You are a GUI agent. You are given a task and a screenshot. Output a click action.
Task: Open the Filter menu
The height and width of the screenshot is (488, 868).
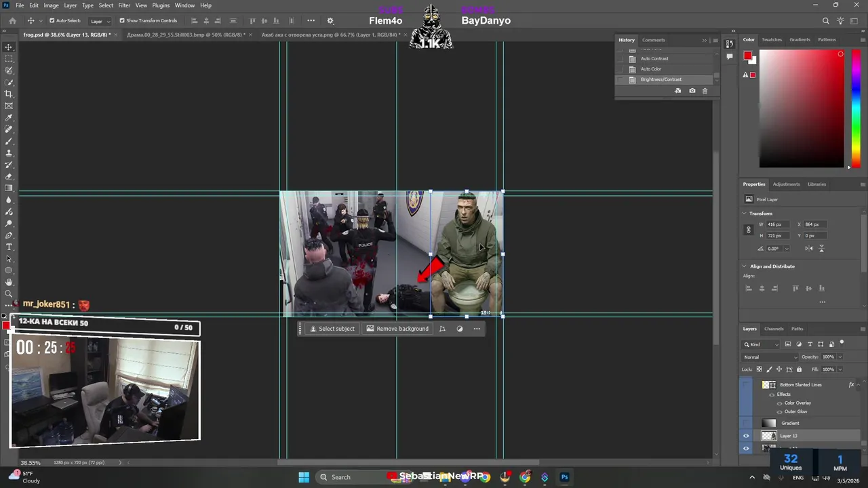coord(124,5)
